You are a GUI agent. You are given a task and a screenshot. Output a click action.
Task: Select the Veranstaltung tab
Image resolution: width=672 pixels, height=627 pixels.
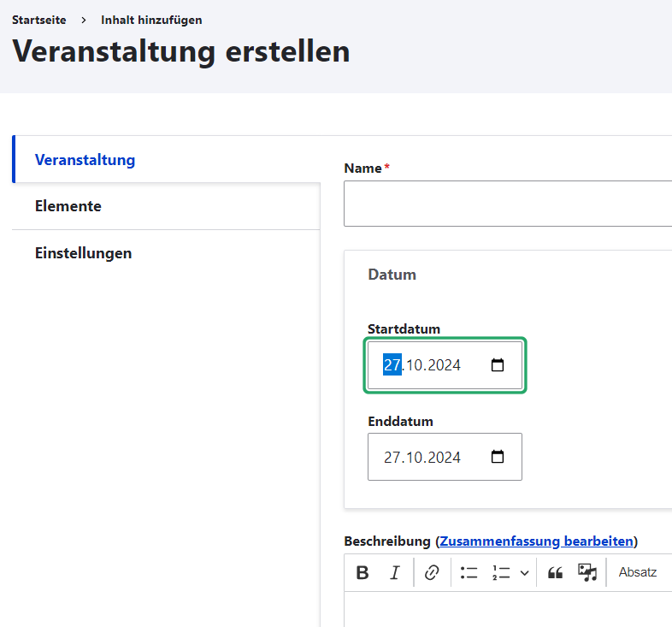pos(85,160)
